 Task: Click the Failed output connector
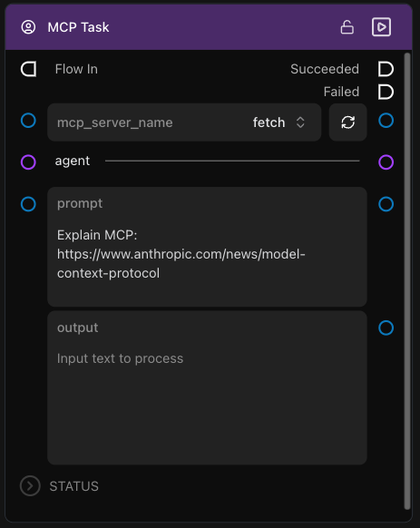[386, 92]
